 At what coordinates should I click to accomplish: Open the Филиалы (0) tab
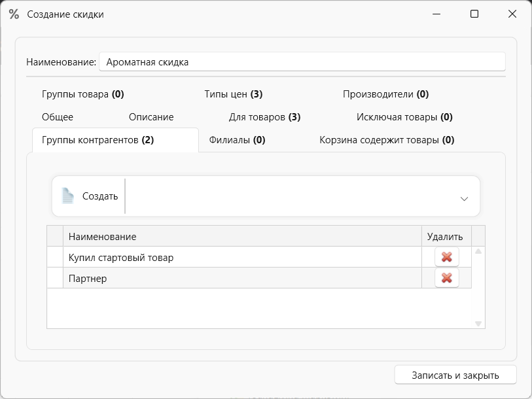(237, 140)
